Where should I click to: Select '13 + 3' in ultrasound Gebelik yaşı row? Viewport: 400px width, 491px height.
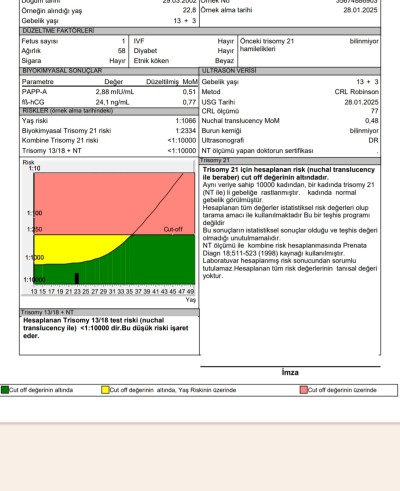(367, 82)
